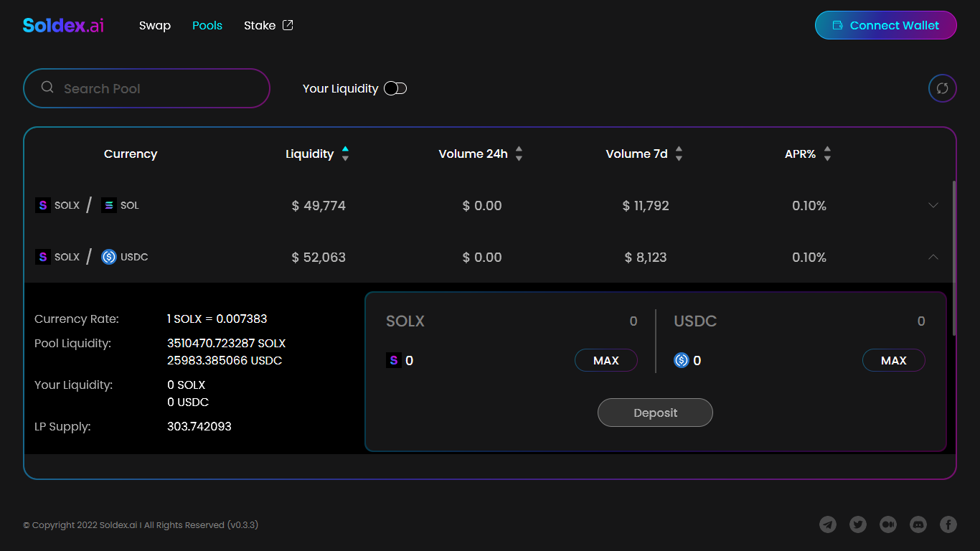Click the Search Pool input field
Image resolution: width=980 pixels, height=551 pixels.
158,88
